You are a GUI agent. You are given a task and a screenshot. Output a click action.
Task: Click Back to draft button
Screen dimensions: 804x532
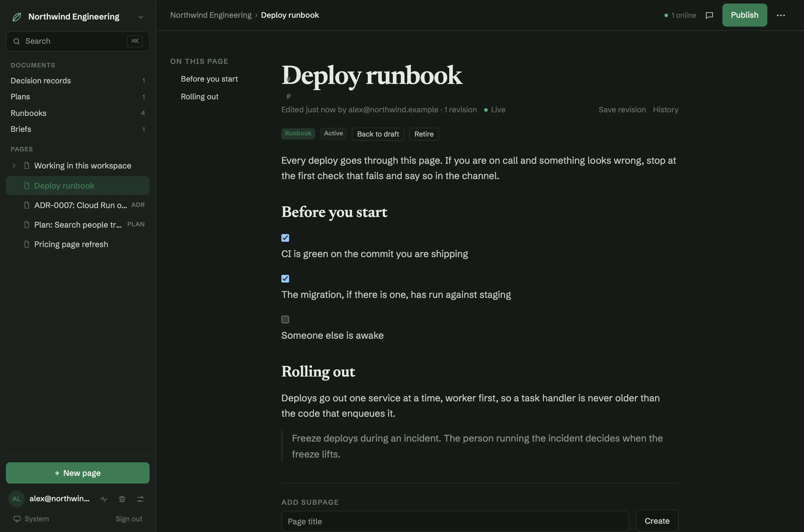point(377,134)
